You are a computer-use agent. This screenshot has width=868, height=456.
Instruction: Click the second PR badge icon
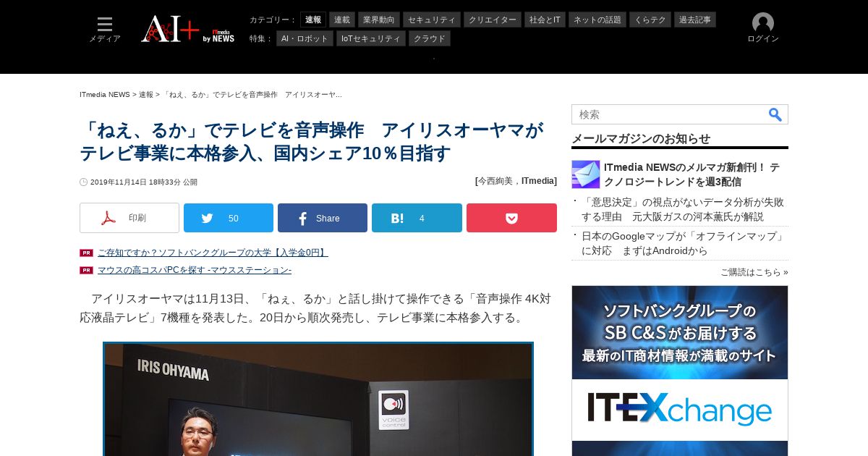coord(86,270)
